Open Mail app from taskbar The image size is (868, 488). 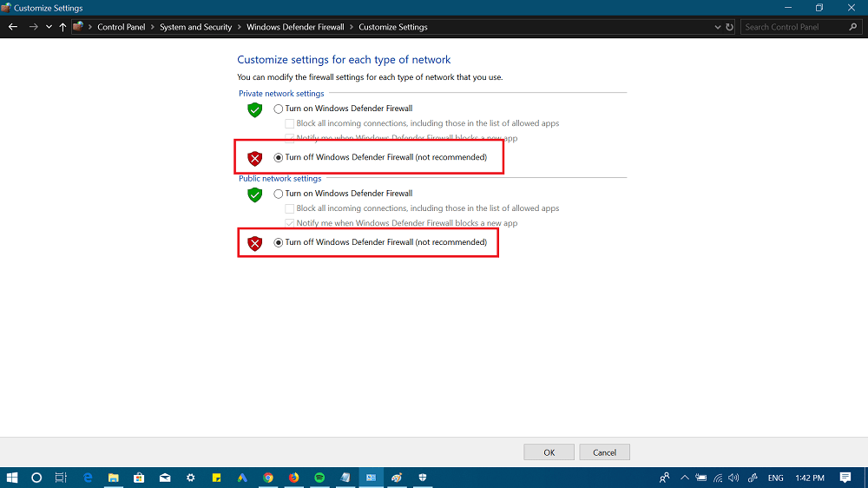[x=165, y=478]
